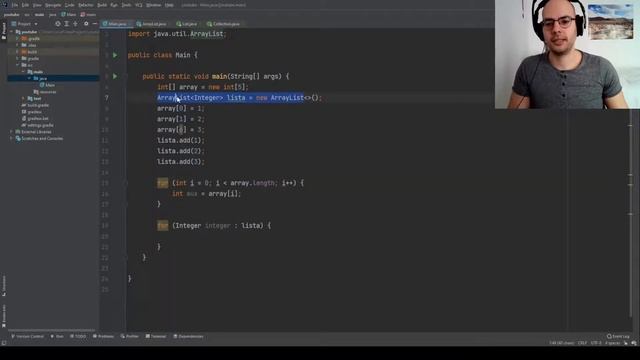Viewport: 640px width, 360px height.
Task: Collapse the java folder in tree
Action: [x=29, y=78]
